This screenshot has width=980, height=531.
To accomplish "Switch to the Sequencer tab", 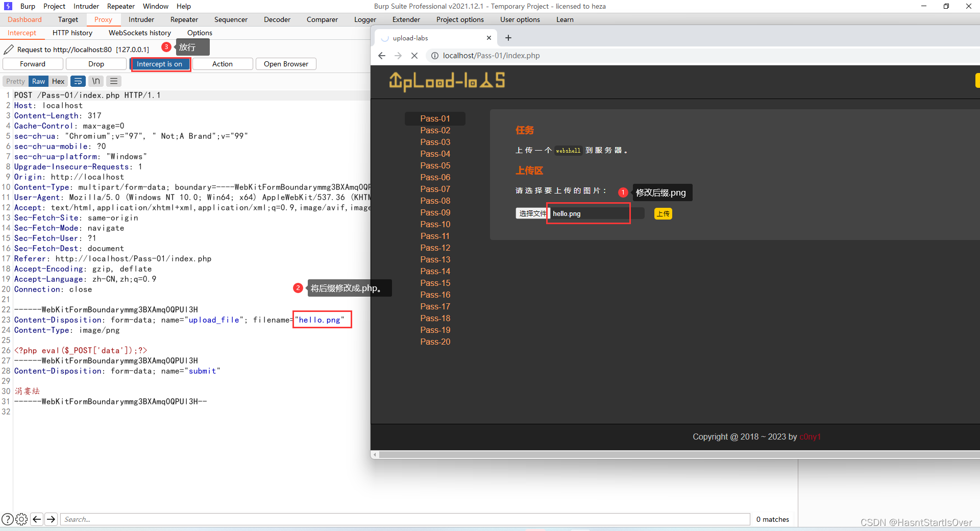I will pos(231,19).
